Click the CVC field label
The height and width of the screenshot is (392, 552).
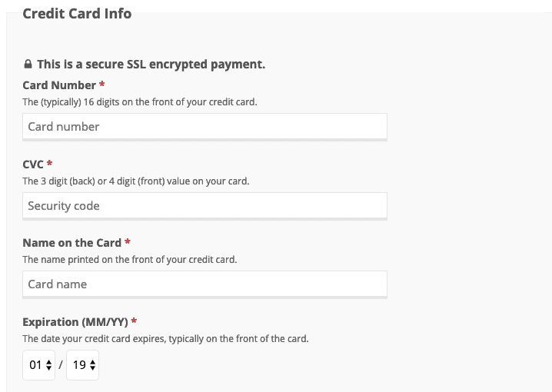(x=33, y=164)
